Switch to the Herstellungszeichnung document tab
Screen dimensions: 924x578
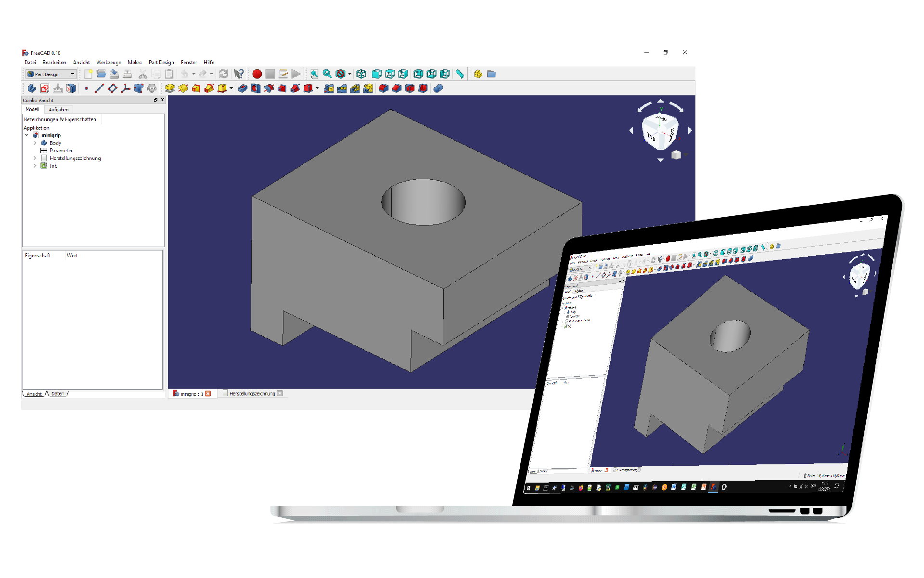tap(252, 394)
